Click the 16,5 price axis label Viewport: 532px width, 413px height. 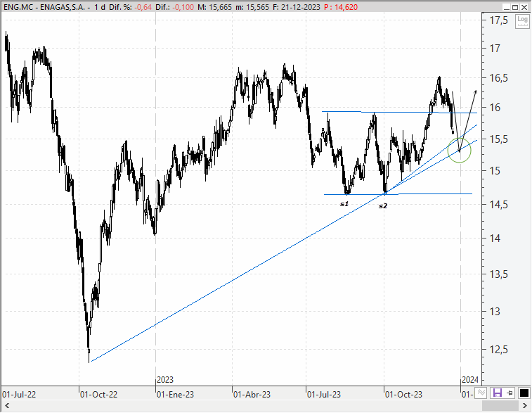498,79
